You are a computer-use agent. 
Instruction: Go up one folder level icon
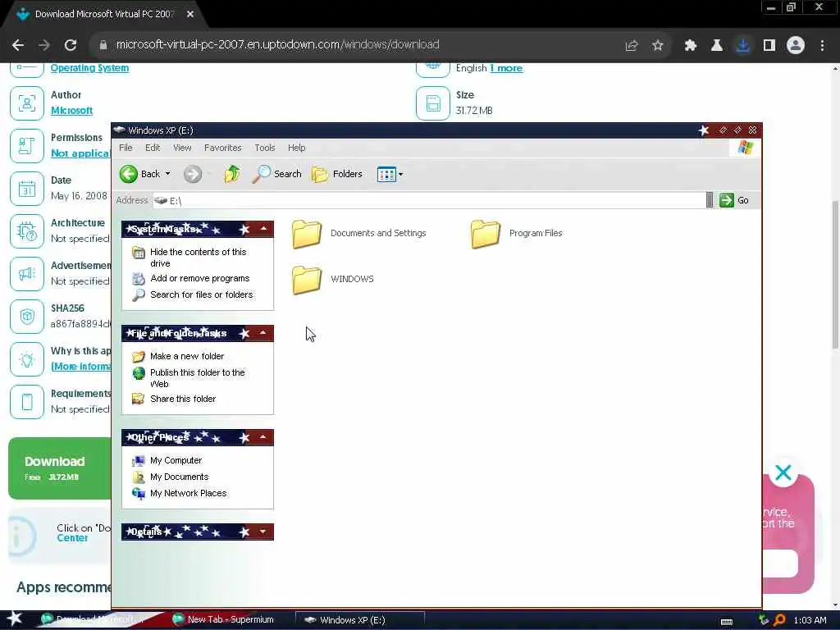point(232,174)
